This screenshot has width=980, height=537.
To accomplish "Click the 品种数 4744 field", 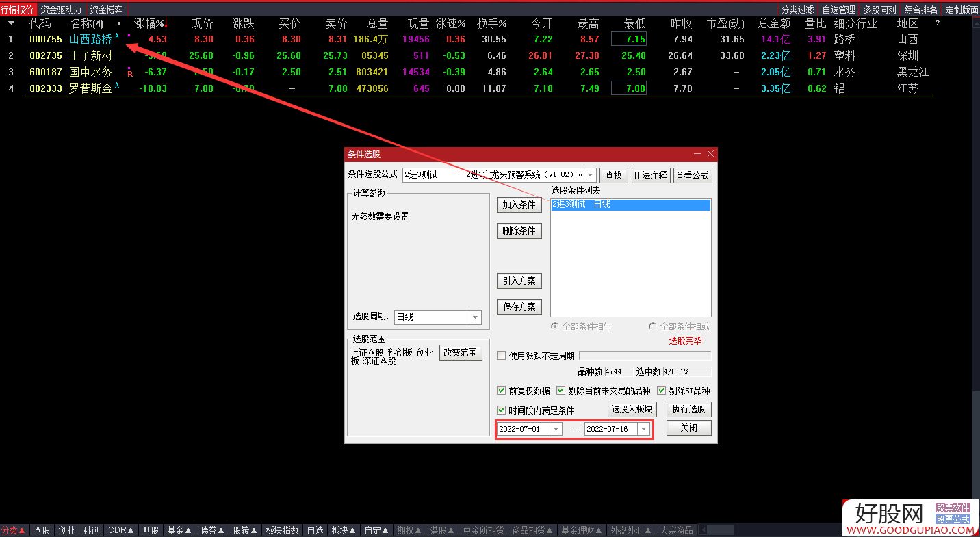I will tap(619, 371).
